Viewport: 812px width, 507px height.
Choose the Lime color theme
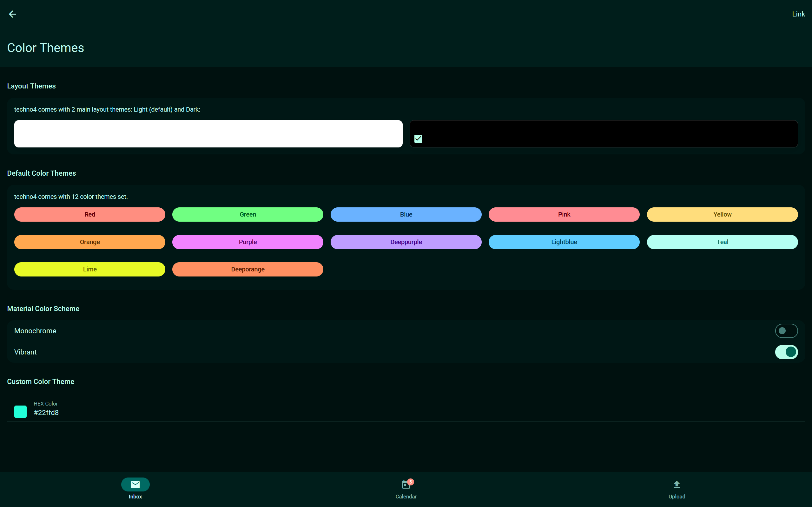click(x=89, y=269)
